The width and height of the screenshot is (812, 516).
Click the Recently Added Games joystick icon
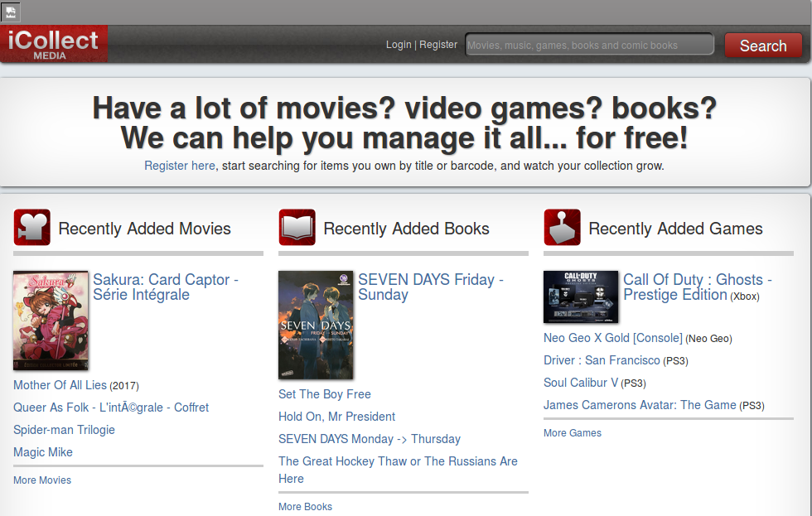coord(563,227)
